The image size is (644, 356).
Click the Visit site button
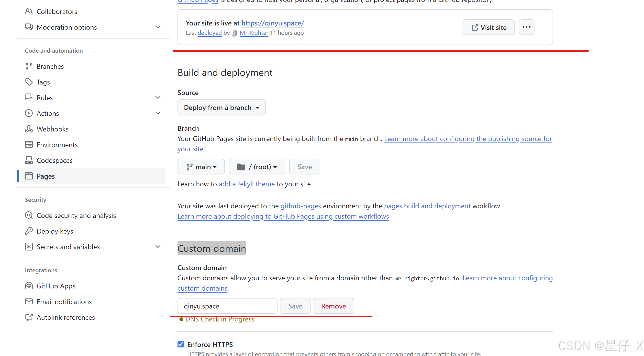pos(488,27)
